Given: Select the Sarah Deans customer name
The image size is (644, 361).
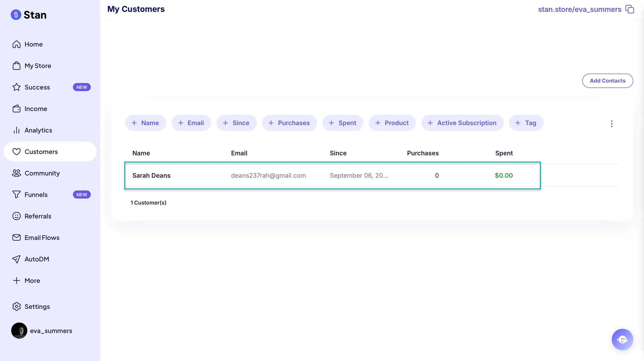Looking at the screenshot, I should [151, 175].
